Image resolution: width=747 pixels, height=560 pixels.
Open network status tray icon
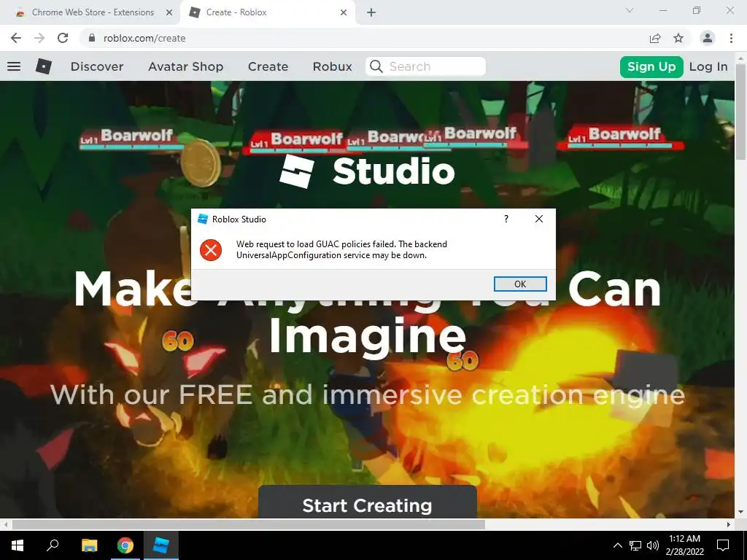coord(635,545)
